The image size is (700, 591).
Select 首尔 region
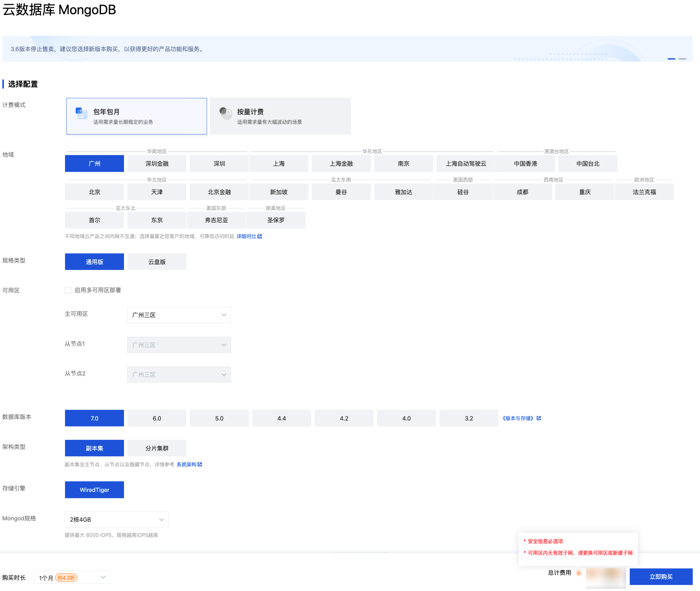(x=94, y=220)
